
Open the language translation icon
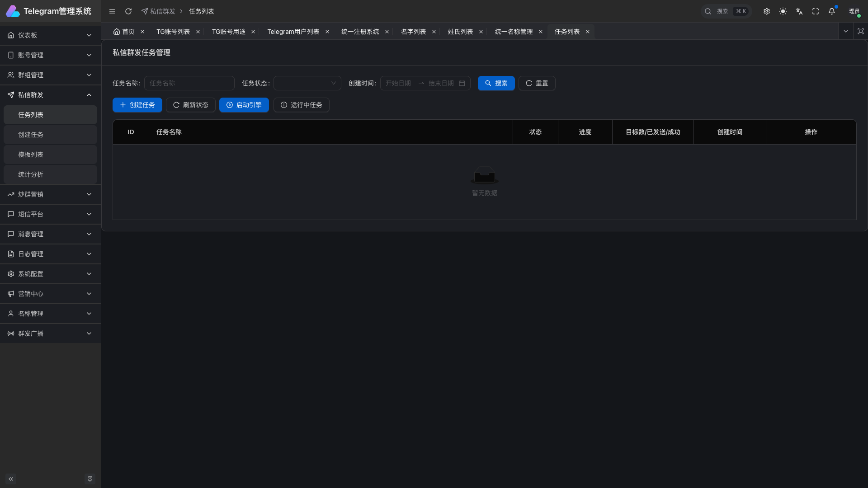coord(799,11)
